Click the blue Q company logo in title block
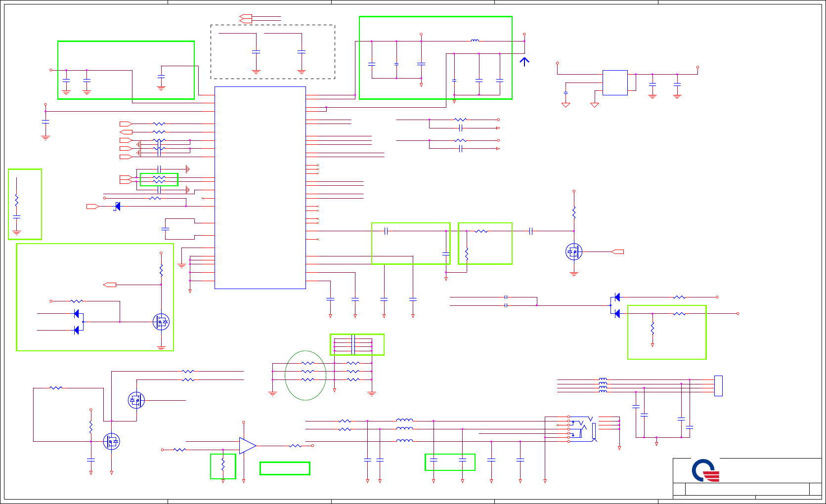 click(x=705, y=470)
